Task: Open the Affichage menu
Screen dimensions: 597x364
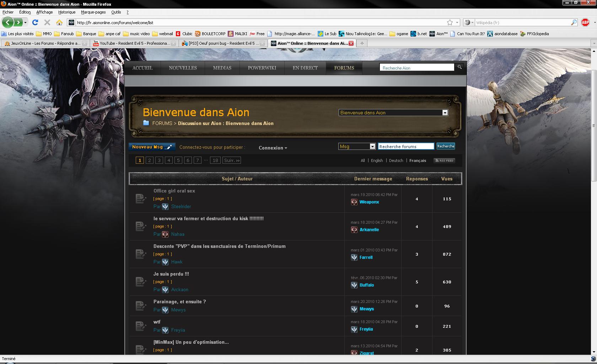Action: [x=44, y=12]
